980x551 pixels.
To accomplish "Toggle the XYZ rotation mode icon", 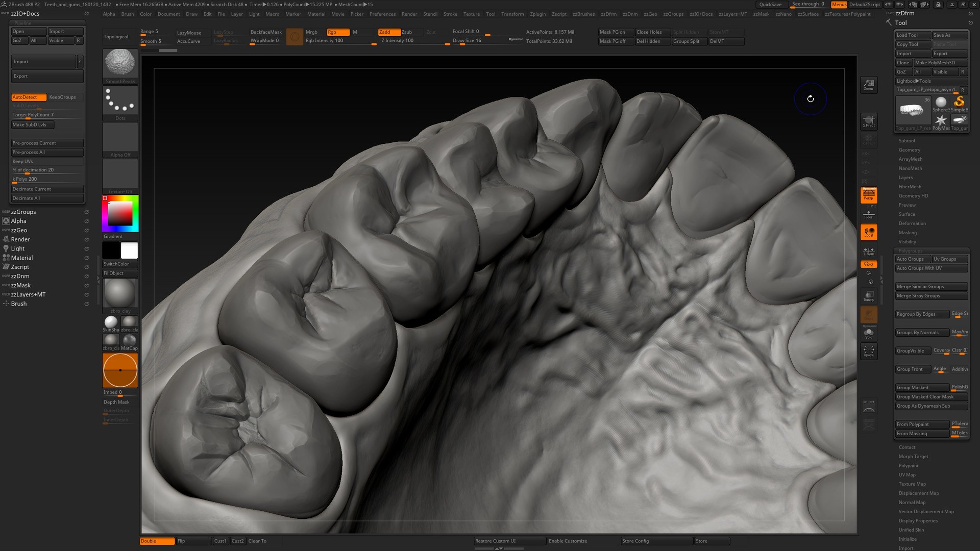I will 869,264.
